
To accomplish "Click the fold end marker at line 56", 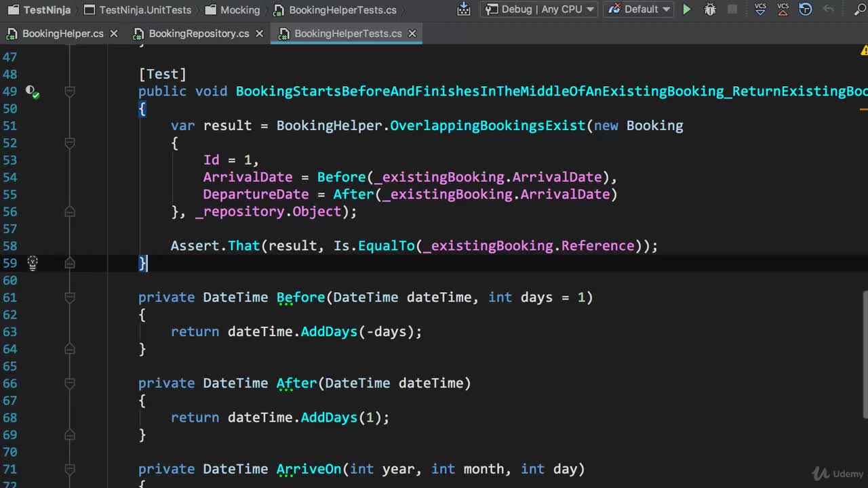I will 70,211.
